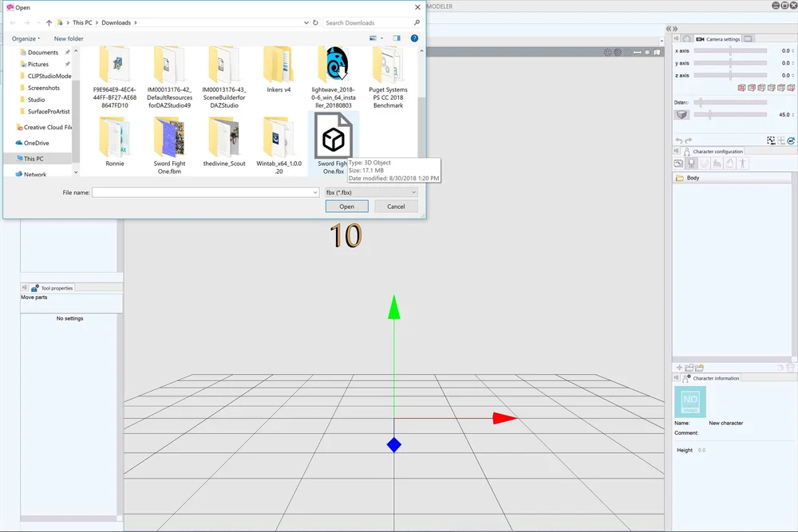
Task: Select the lightwave_2018 installer file
Action: point(334,78)
